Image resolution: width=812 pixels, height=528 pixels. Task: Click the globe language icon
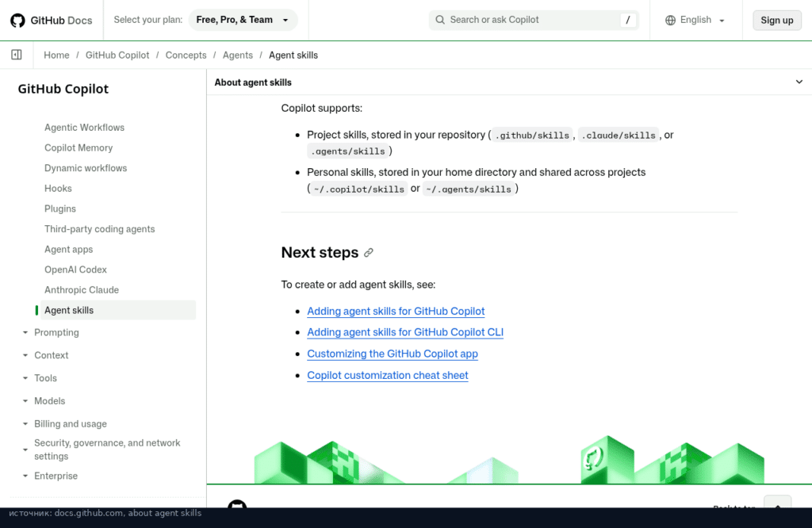click(x=671, y=20)
